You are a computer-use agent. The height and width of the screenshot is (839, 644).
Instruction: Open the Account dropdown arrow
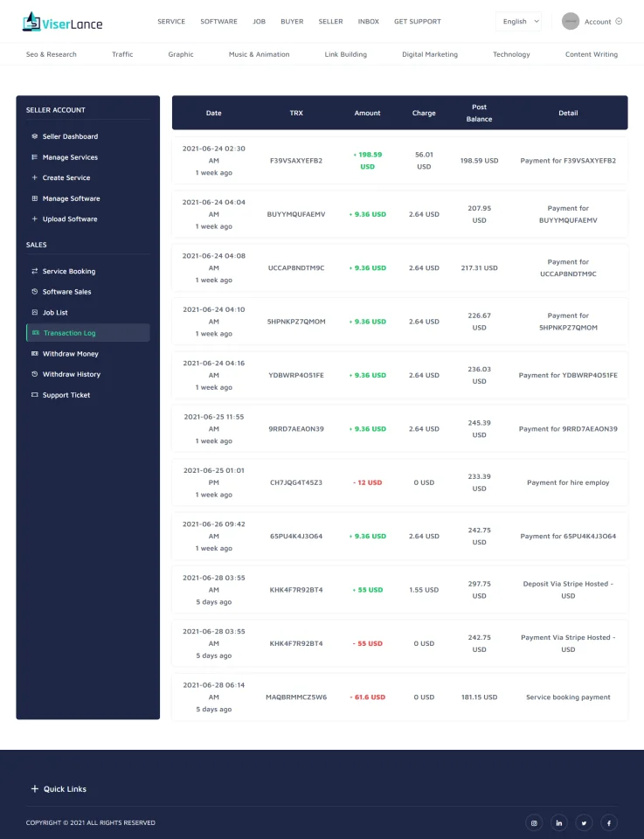(x=619, y=21)
